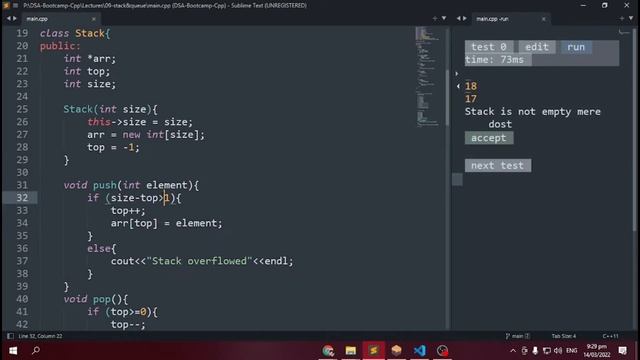This screenshot has width=640, height=360.
Task: Open the round recorder app in taskbar
Action: [x=442, y=351]
